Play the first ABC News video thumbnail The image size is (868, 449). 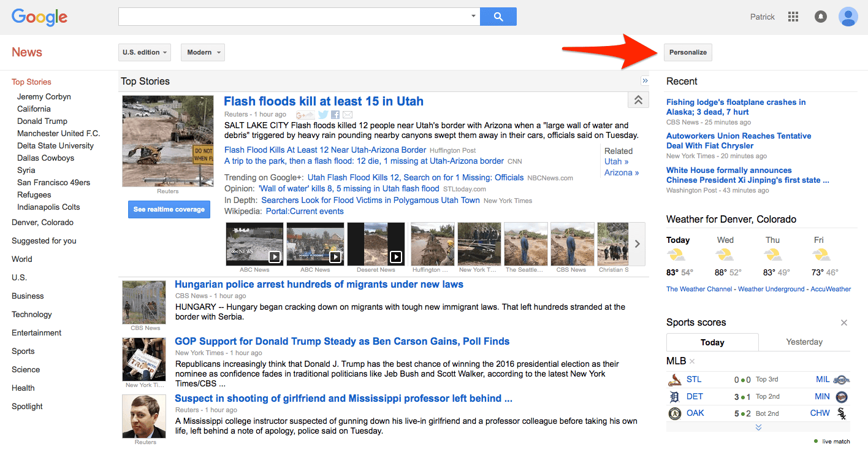pyautogui.click(x=254, y=244)
